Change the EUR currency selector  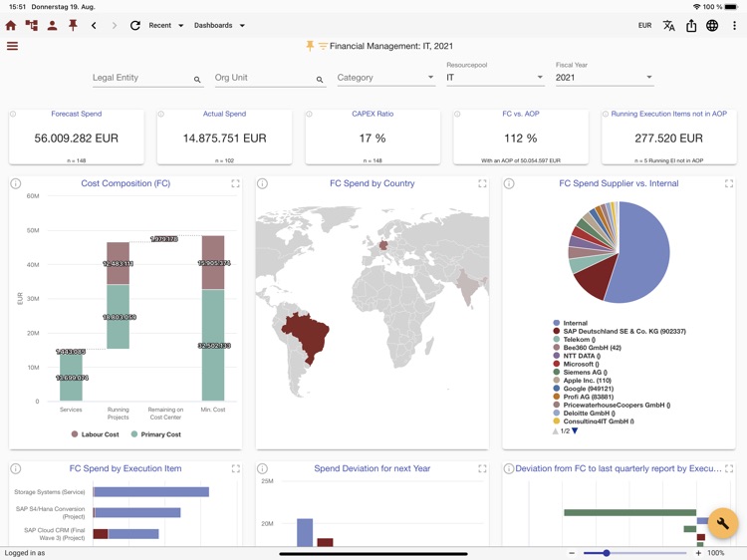pyautogui.click(x=644, y=25)
